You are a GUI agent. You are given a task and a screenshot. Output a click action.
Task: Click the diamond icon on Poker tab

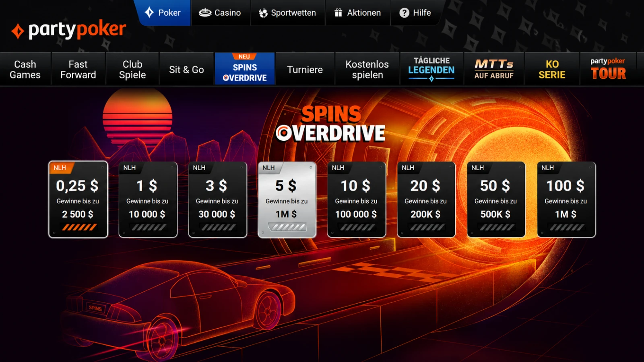[x=149, y=12]
